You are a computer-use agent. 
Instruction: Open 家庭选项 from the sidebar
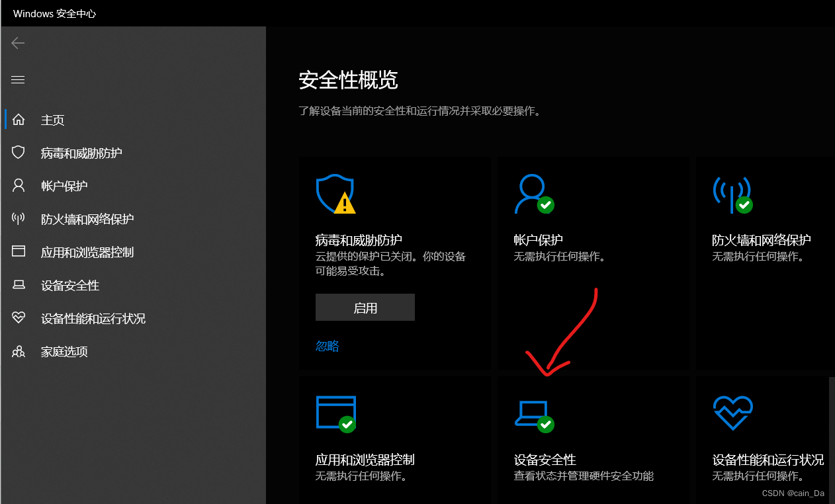[x=134, y=351]
